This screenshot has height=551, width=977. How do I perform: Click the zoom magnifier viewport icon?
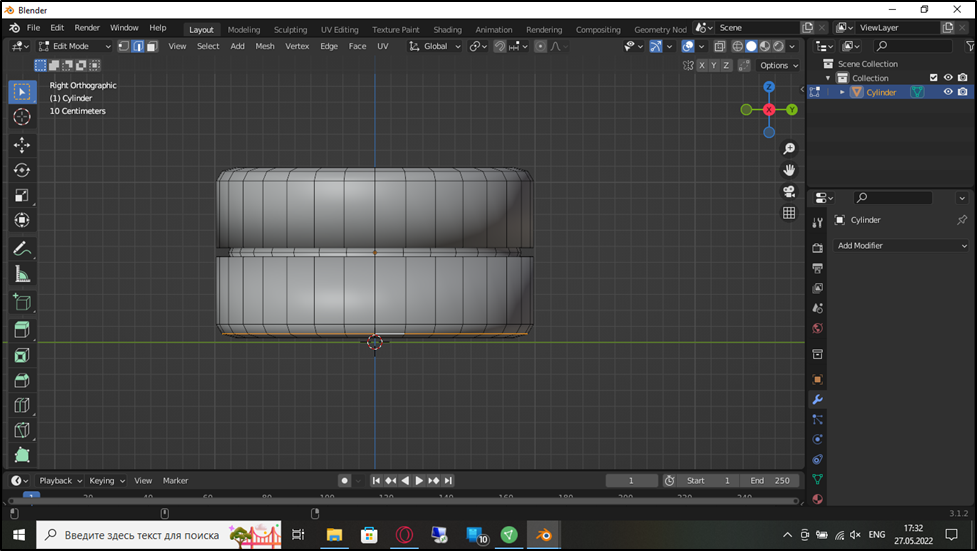coord(789,149)
